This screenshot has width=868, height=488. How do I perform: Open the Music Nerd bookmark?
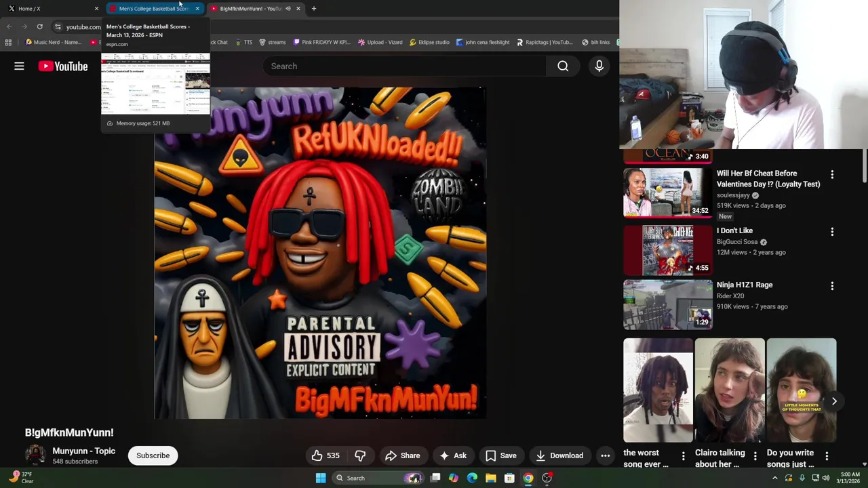(x=53, y=42)
